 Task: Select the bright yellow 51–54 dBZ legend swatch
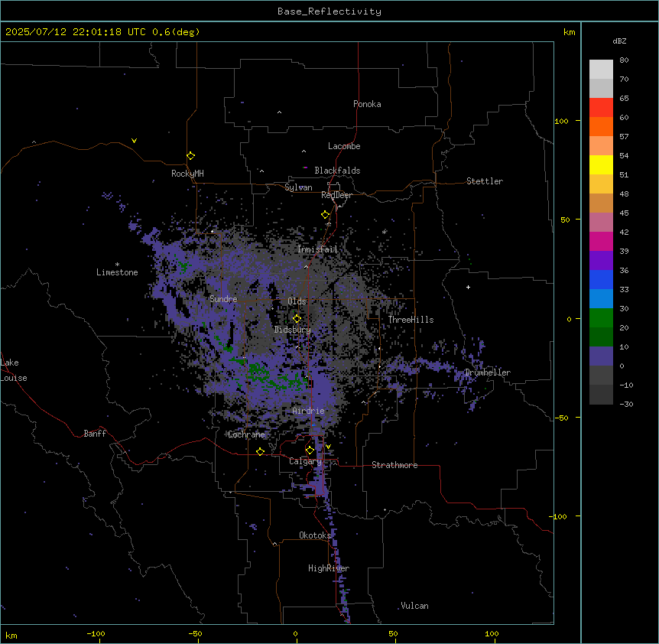(x=601, y=164)
